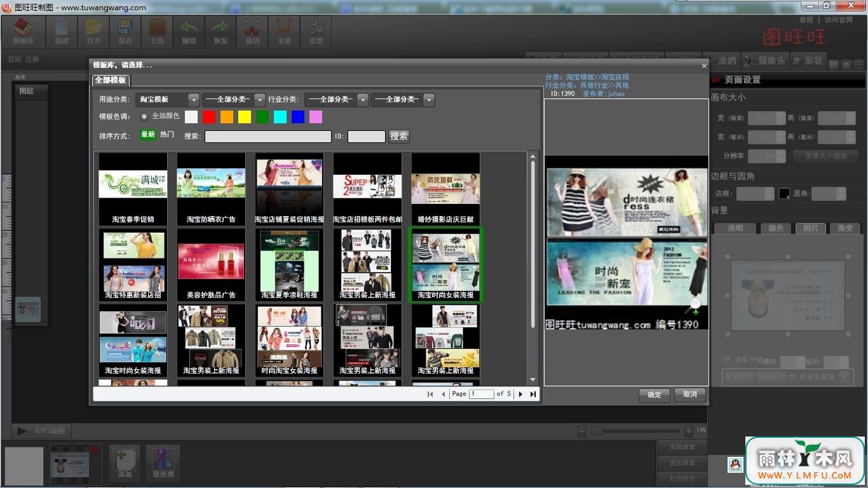Filter by orange color swatch
Image resolution: width=868 pixels, height=488 pixels.
(227, 117)
